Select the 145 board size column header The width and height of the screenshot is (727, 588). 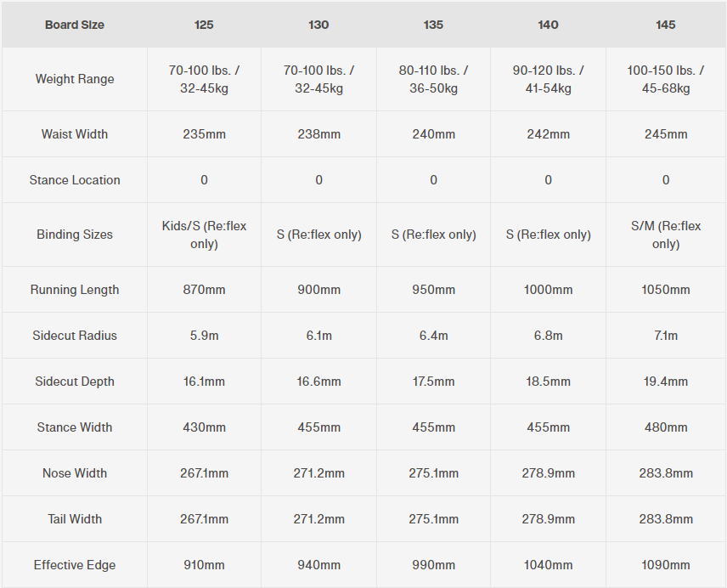click(x=666, y=25)
